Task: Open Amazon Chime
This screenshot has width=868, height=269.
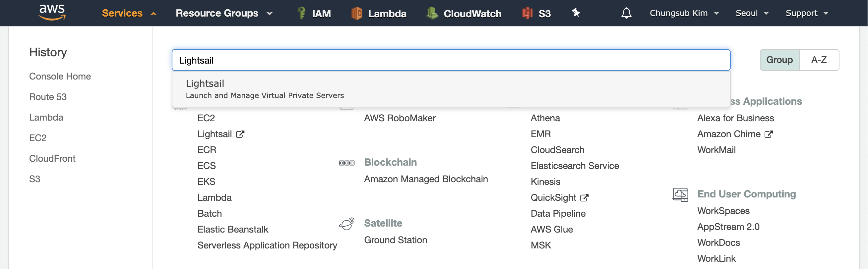Action: click(x=729, y=134)
